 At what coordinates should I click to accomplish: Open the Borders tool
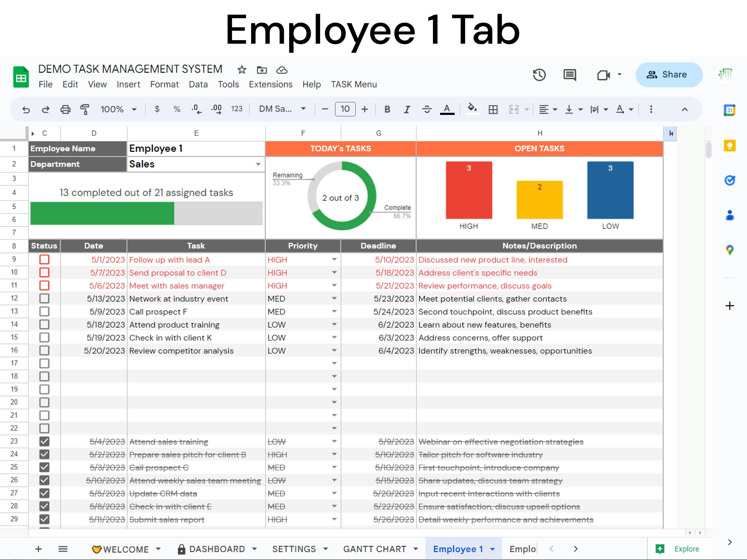point(493,109)
